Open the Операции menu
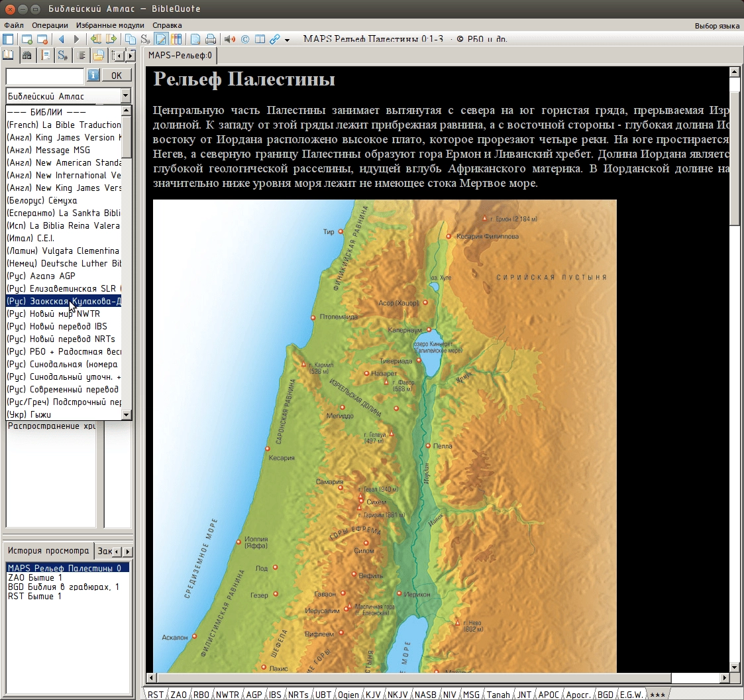 click(x=50, y=25)
